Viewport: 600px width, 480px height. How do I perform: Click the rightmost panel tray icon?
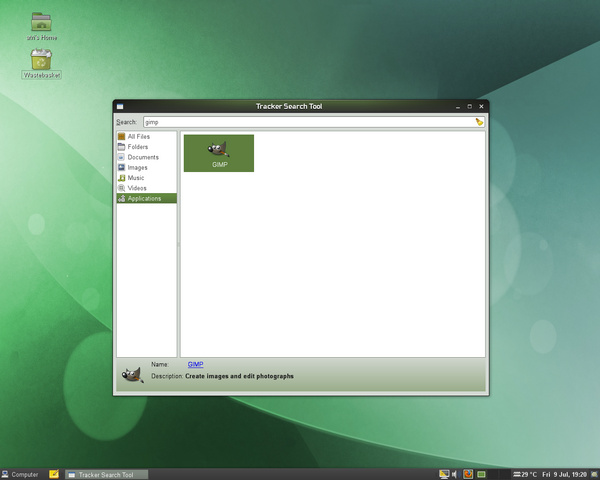(594, 475)
